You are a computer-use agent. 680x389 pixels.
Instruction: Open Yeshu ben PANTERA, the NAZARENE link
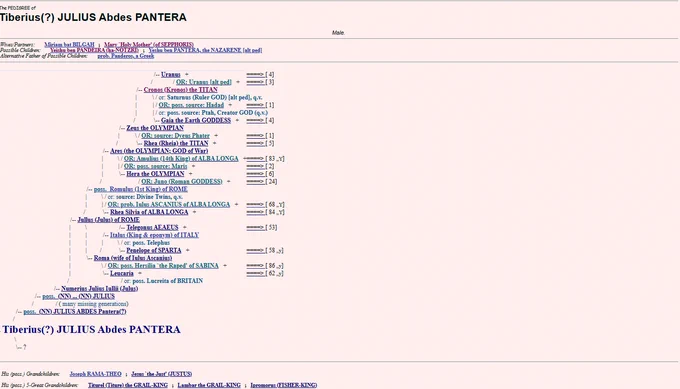tap(205, 50)
